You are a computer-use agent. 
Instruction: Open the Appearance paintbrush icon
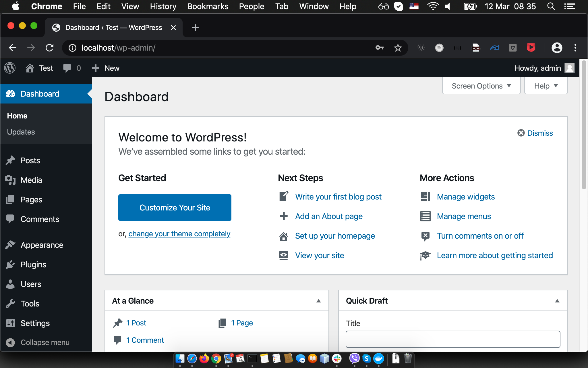tap(11, 245)
